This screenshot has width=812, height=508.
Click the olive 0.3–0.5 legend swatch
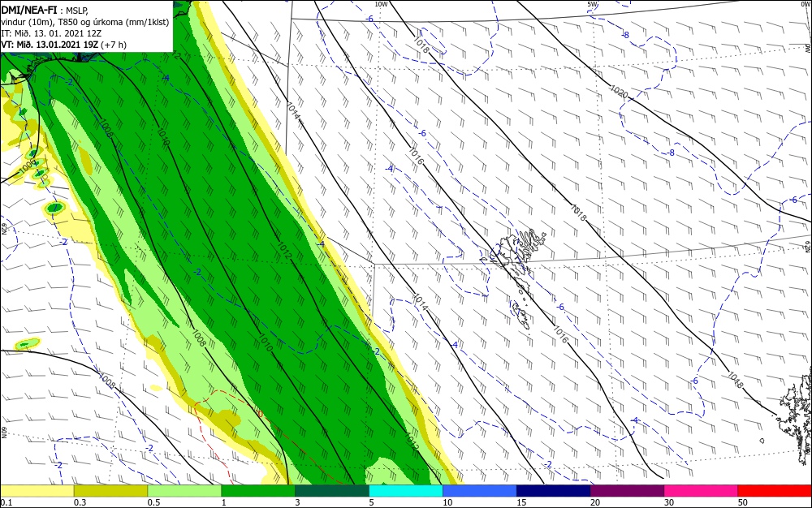[110, 491]
